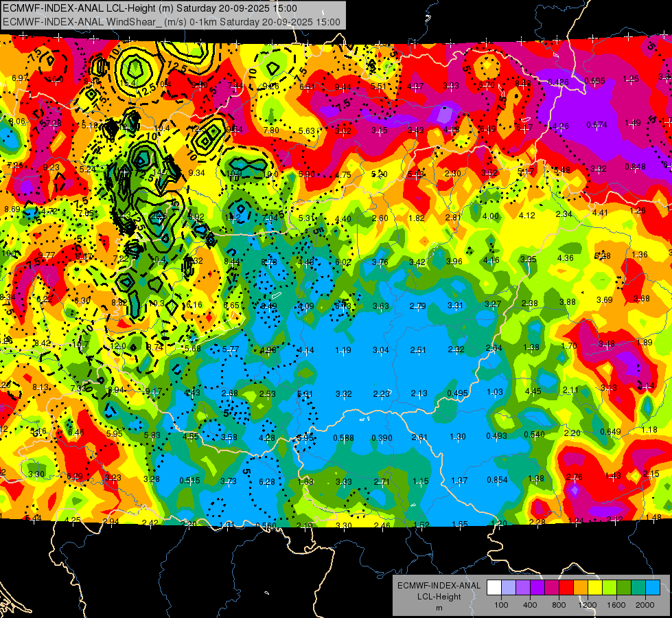Click the grid value 2.79
Viewport: 672px width, 618px height.
point(417,306)
